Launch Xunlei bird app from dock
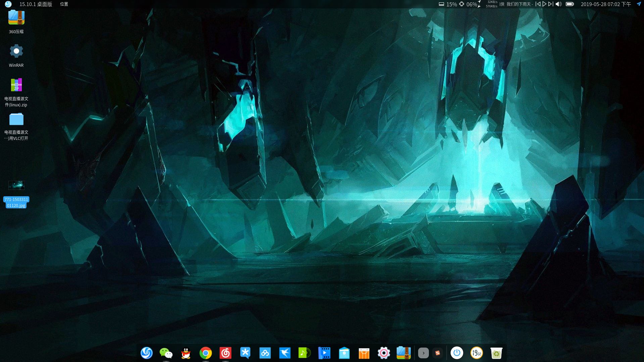 [x=285, y=353]
